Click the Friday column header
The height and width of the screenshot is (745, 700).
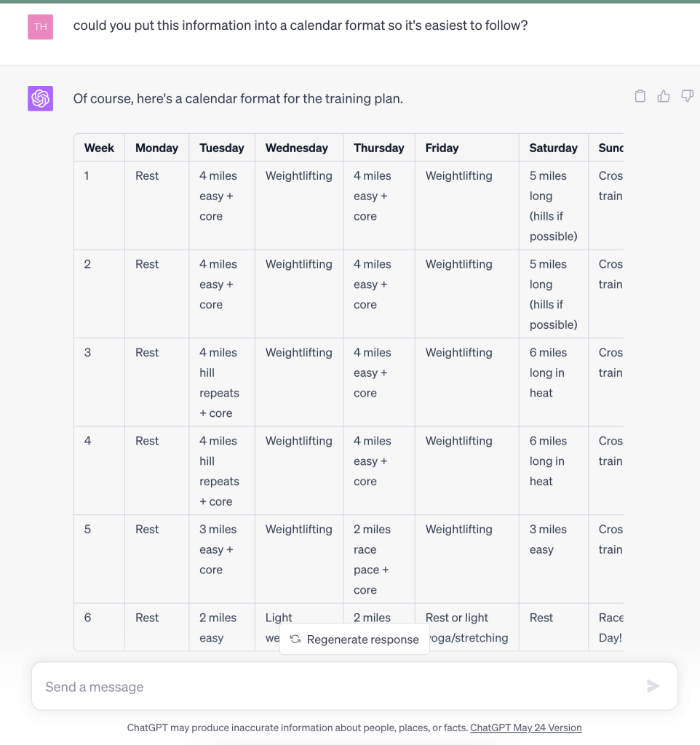point(442,148)
